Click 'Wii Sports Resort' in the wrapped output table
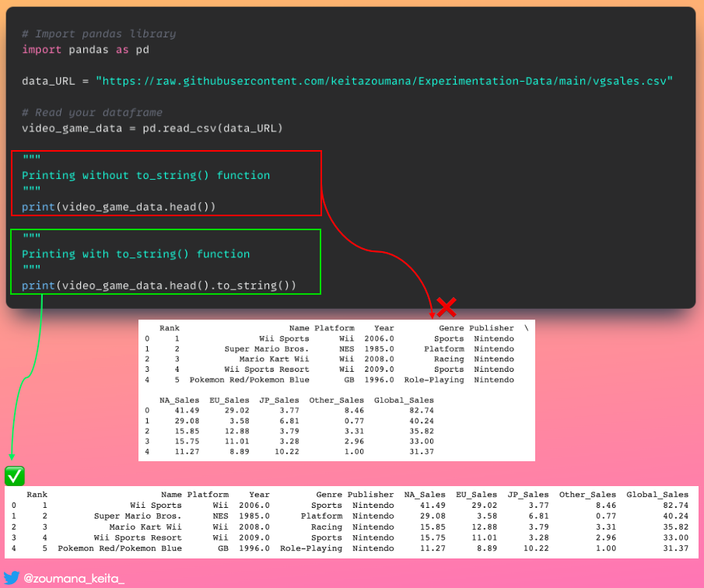The height and width of the screenshot is (588, 704). (267, 369)
